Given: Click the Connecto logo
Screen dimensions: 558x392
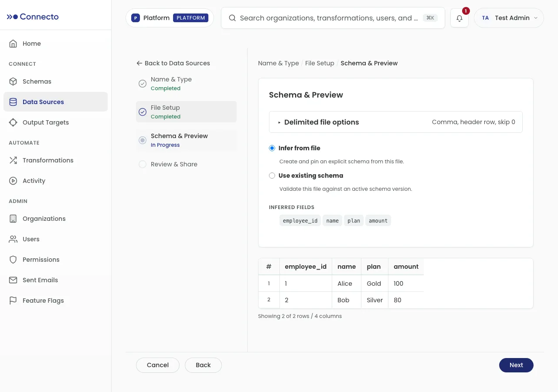Looking at the screenshot, I should 33,17.
